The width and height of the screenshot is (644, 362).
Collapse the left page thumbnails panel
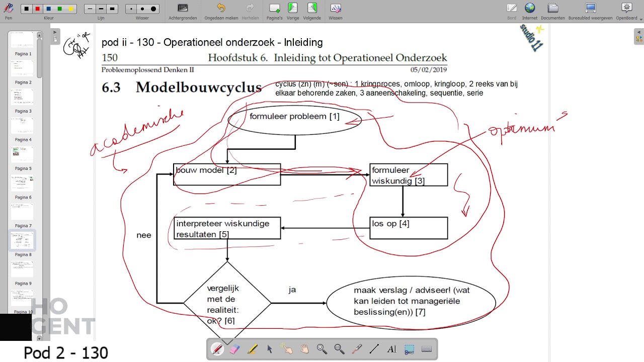[54, 36]
